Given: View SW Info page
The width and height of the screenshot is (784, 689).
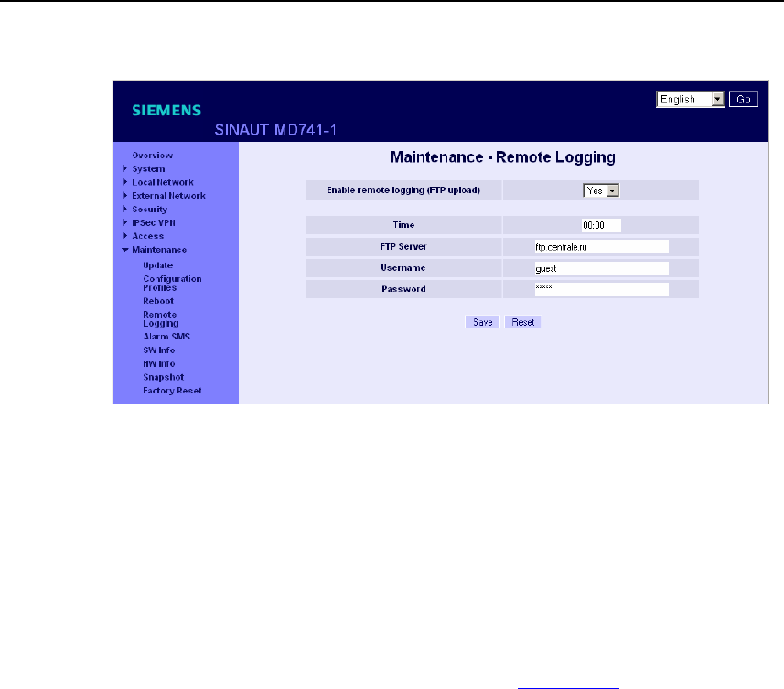Looking at the screenshot, I should 158,350.
